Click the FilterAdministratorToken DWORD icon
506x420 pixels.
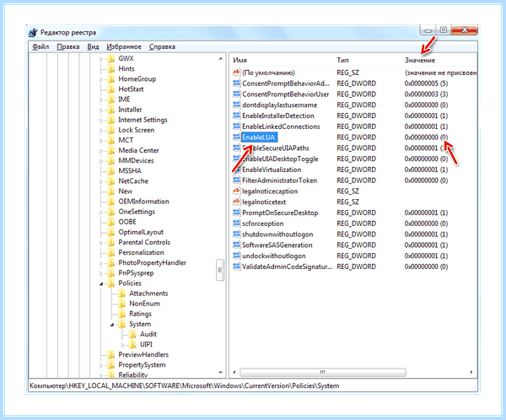tap(236, 180)
